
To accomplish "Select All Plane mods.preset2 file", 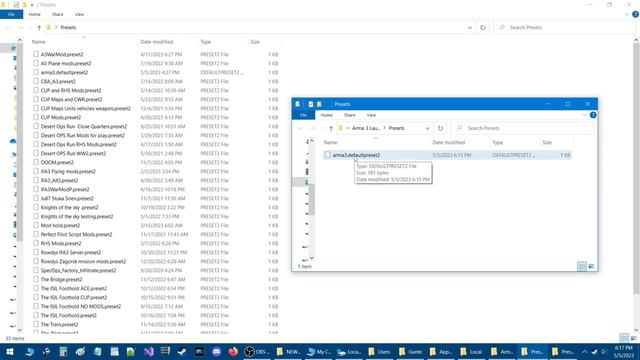I will point(66,63).
